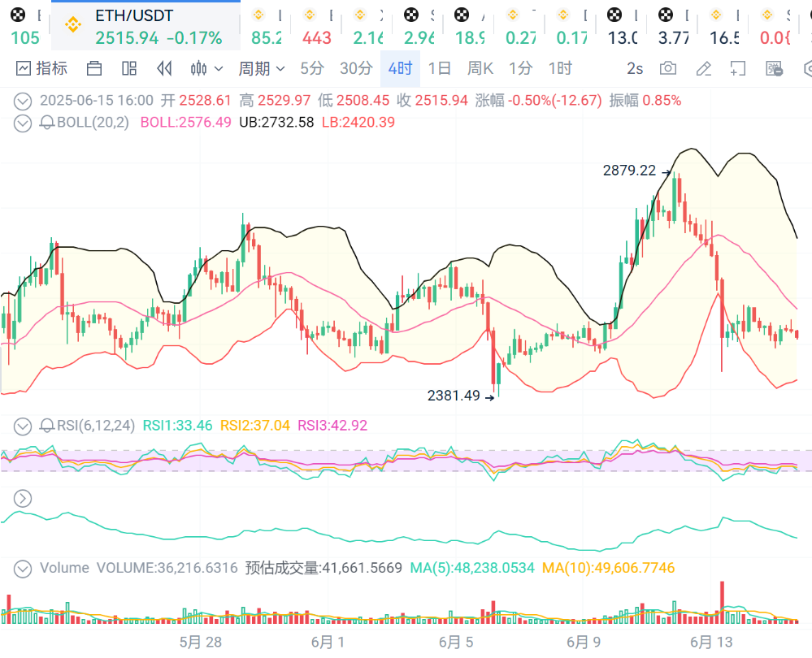The height and width of the screenshot is (658, 812).
Task: Click the 2s refresh interval button
Action: tap(635, 68)
